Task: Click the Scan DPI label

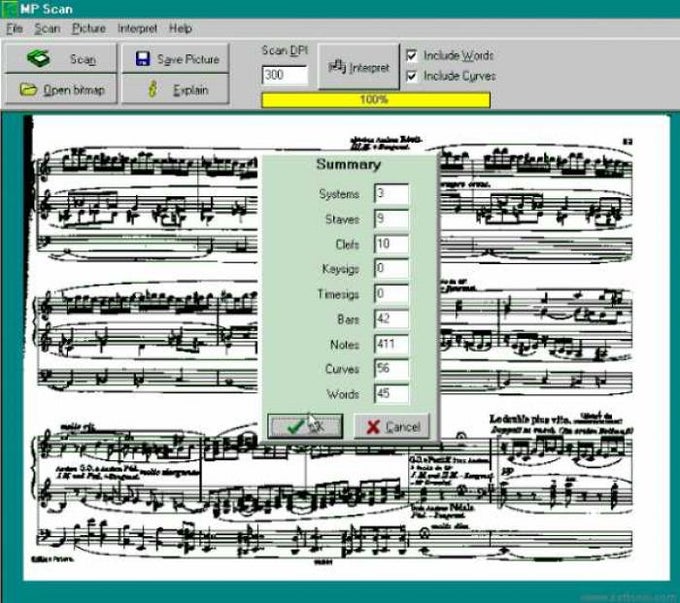Action: point(285,51)
